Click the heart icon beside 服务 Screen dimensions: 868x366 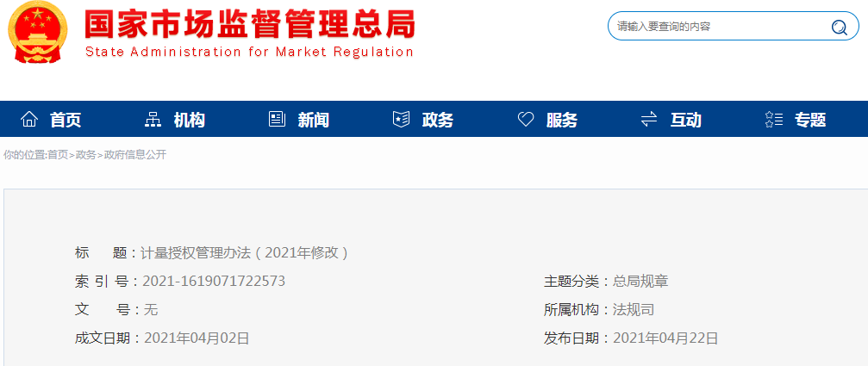pos(525,119)
